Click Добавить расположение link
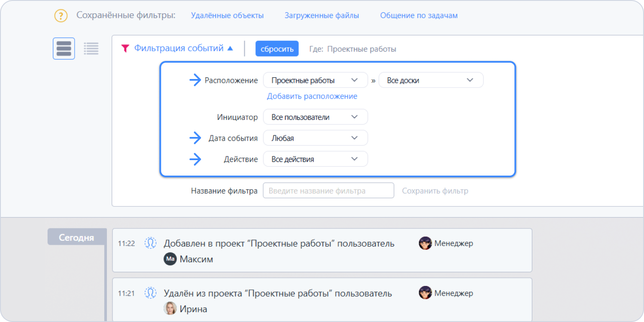 pos(312,96)
